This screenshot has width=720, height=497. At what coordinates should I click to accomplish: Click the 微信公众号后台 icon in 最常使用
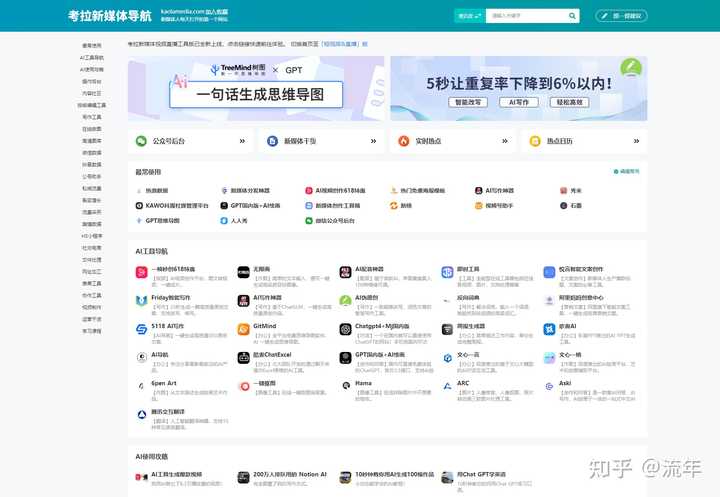coord(309,221)
